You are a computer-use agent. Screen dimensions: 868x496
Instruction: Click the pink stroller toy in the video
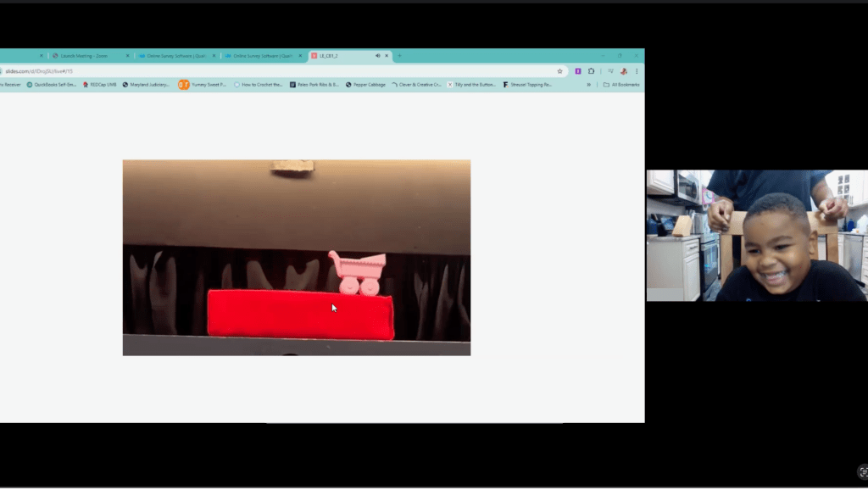coord(359,273)
